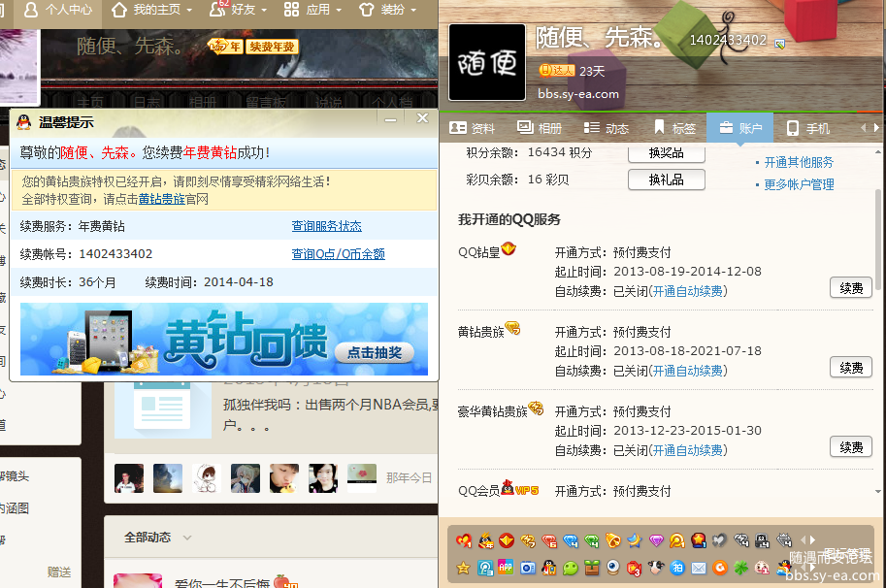Image resolution: width=886 pixels, height=588 pixels.
Task: Click the 查询服务状态 link
Action: (327, 226)
